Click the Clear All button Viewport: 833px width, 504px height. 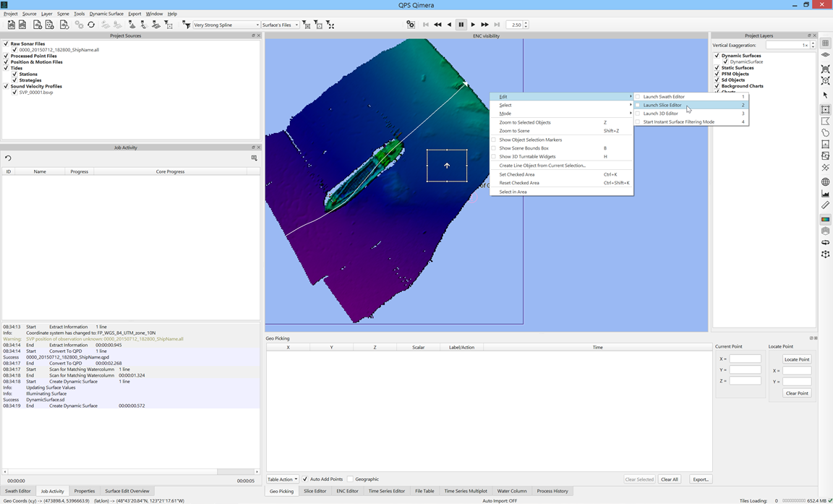[669, 479]
